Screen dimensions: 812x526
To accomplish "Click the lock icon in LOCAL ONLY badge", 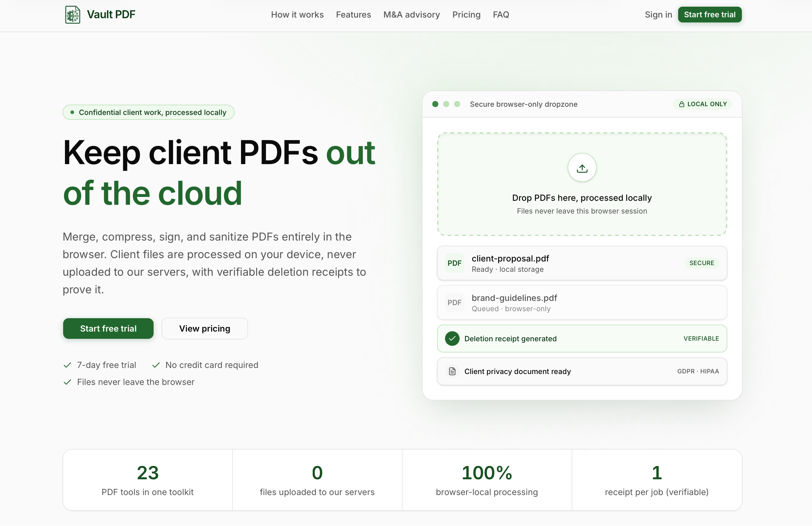I will tap(681, 104).
